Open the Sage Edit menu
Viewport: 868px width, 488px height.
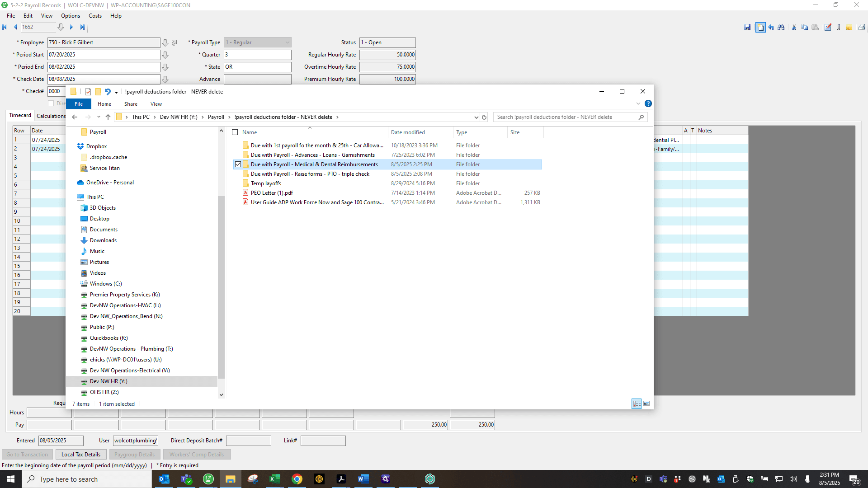coord(28,16)
